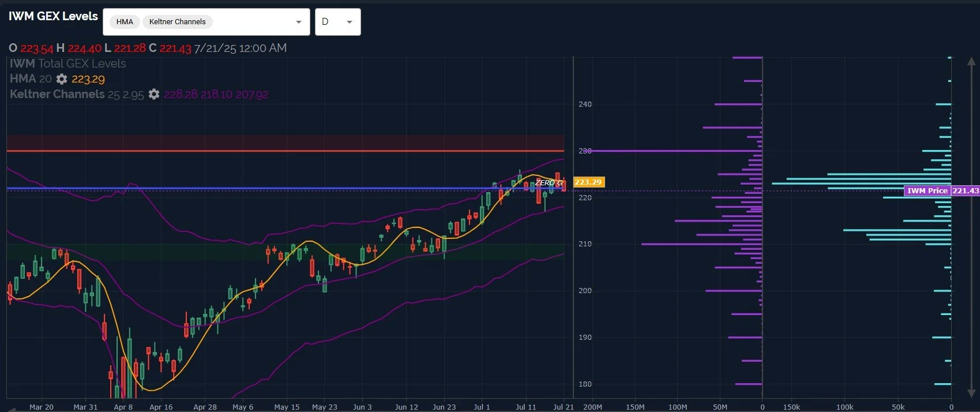Select the Keltner Channels chip
This screenshot has height=412, width=980.
tap(178, 22)
